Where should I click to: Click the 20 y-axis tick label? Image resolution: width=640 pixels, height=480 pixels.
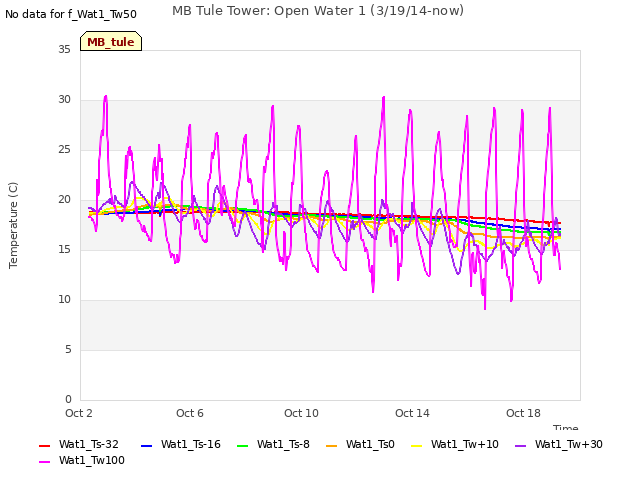(64, 200)
